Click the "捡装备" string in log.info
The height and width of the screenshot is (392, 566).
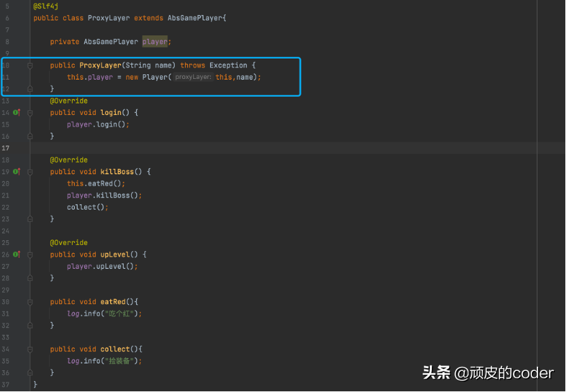[120, 361]
